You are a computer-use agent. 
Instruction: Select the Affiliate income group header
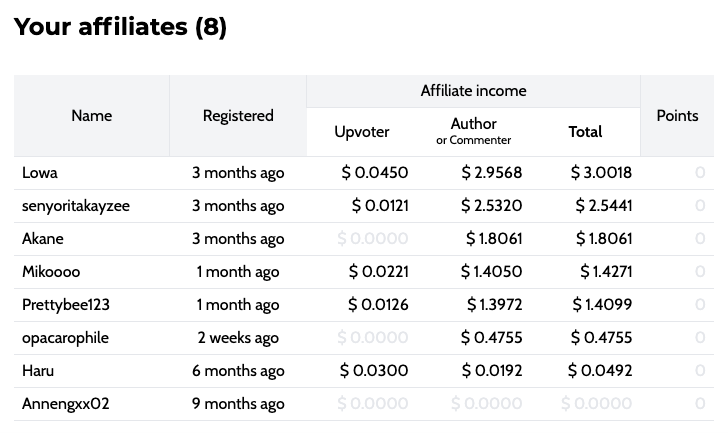point(474,90)
